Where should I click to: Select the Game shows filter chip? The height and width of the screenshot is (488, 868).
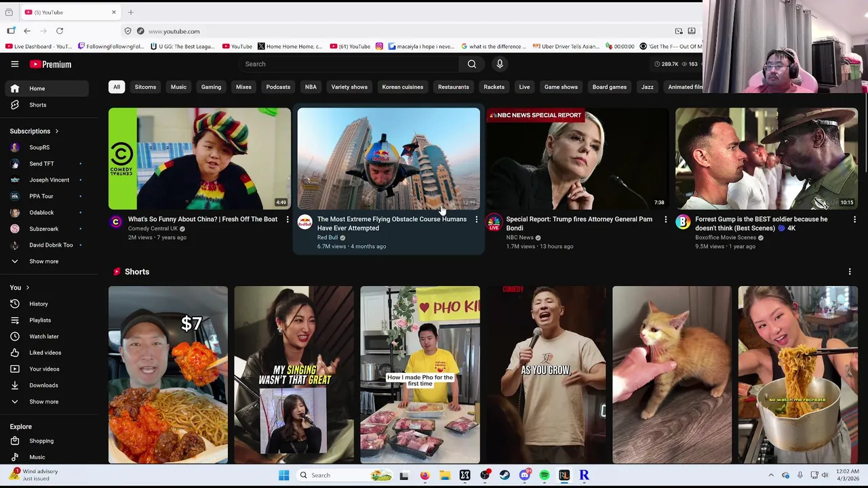561,87
